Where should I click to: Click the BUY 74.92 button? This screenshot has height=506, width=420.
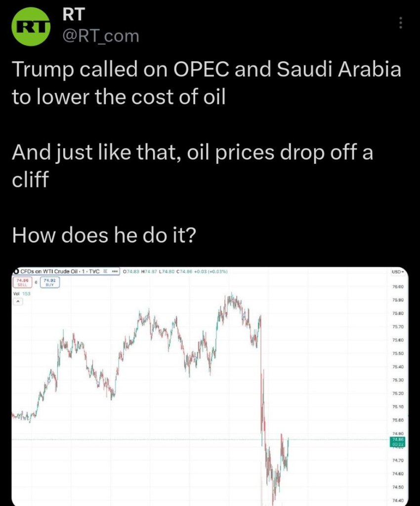[x=49, y=282]
